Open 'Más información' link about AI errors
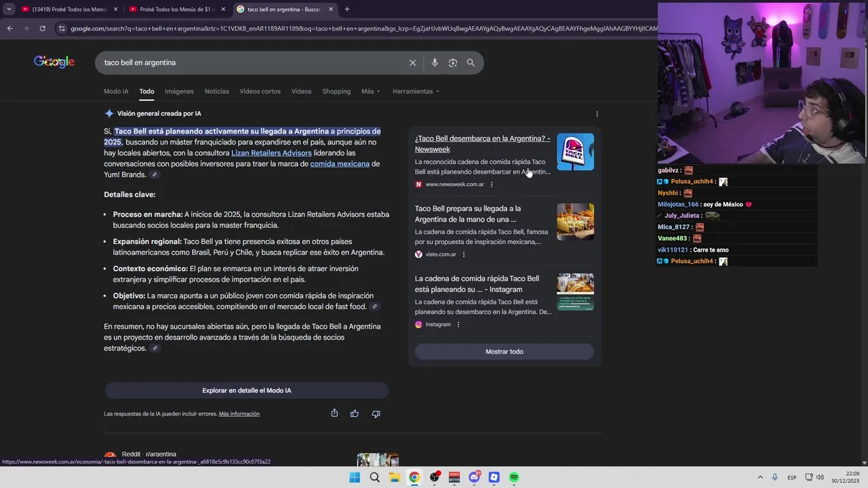The width and height of the screenshot is (868, 488). coord(239,414)
